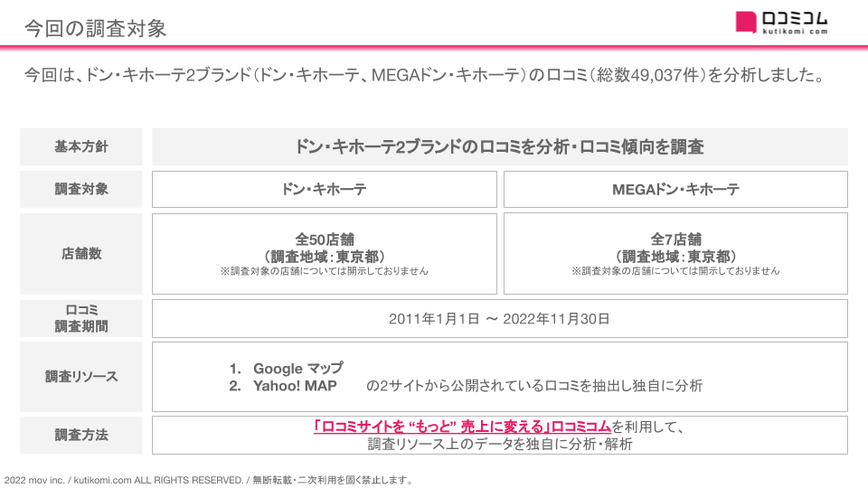This screenshot has height=488, width=868.
Task: Select the 調査リソース row header
Action: [x=81, y=377]
